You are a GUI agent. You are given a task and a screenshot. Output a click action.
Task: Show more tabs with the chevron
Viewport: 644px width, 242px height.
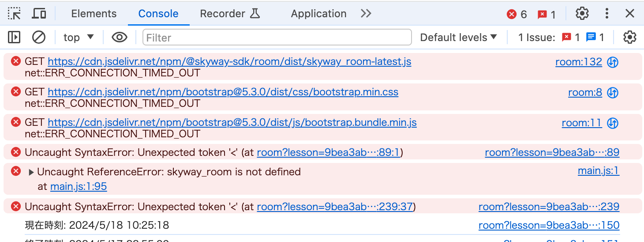pos(366,14)
